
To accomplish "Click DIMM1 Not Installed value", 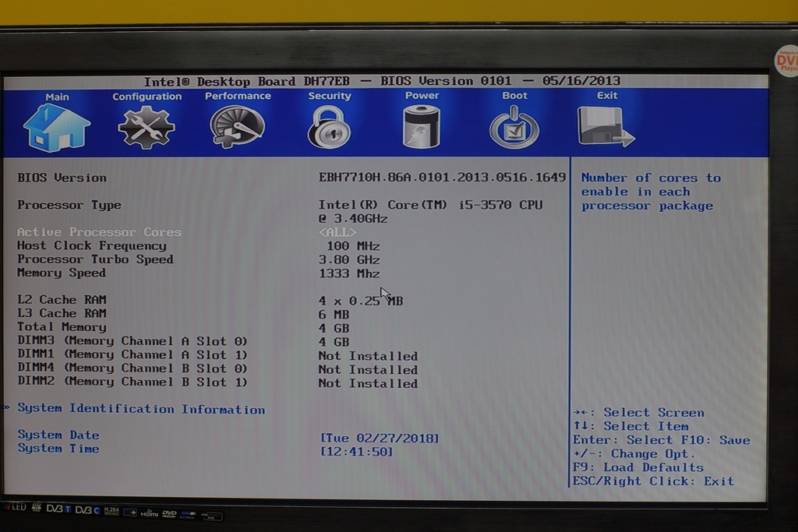I will (x=368, y=356).
